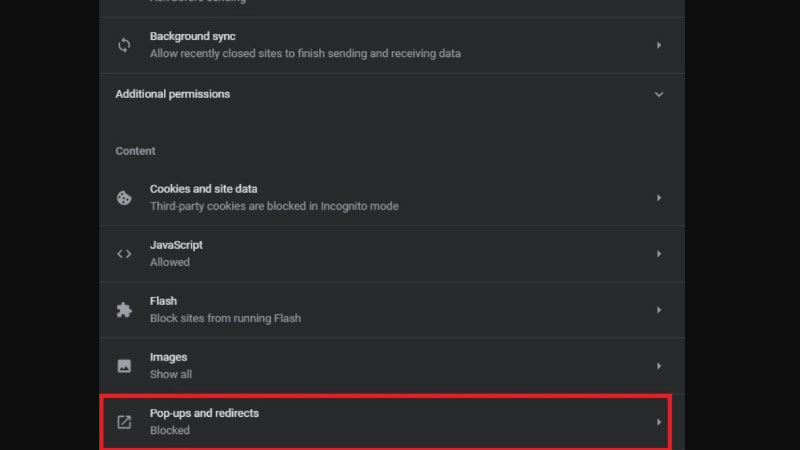Click the arrow beside Images

pyautogui.click(x=658, y=366)
